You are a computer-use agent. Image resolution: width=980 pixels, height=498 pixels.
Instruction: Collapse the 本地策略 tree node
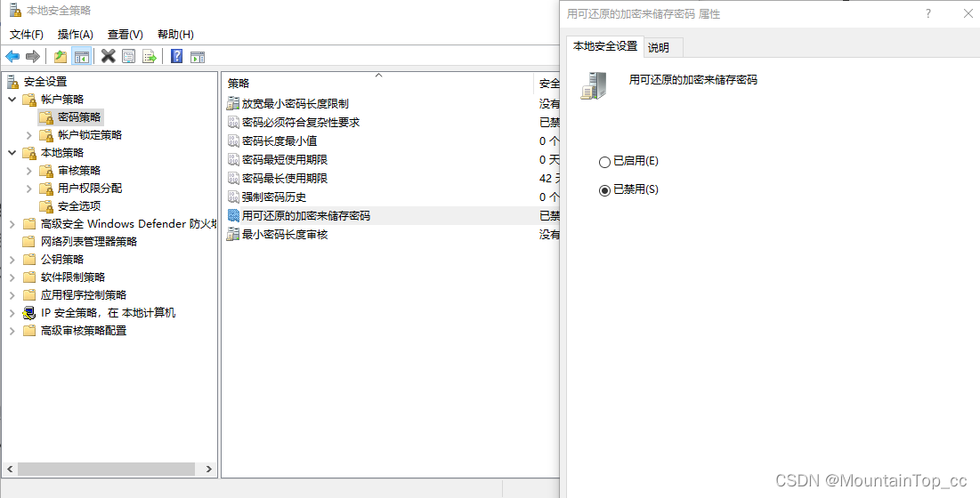[x=12, y=152]
